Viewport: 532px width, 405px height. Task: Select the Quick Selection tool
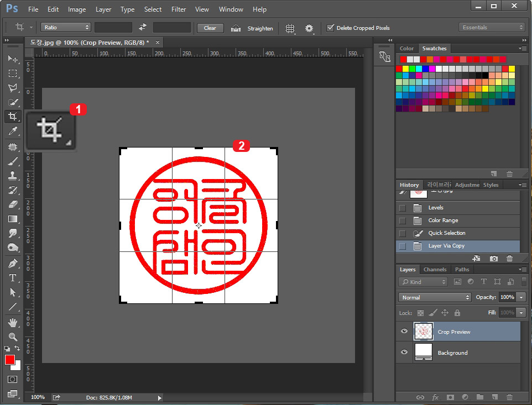pyautogui.click(x=13, y=102)
